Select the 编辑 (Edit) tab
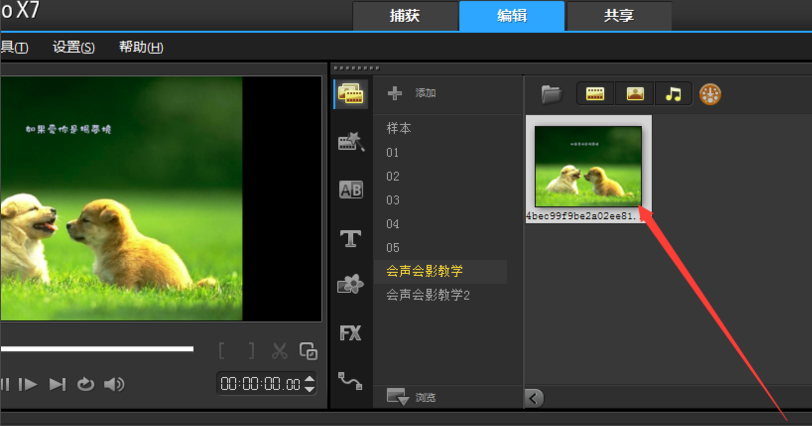The height and width of the screenshot is (426, 812). [512, 16]
